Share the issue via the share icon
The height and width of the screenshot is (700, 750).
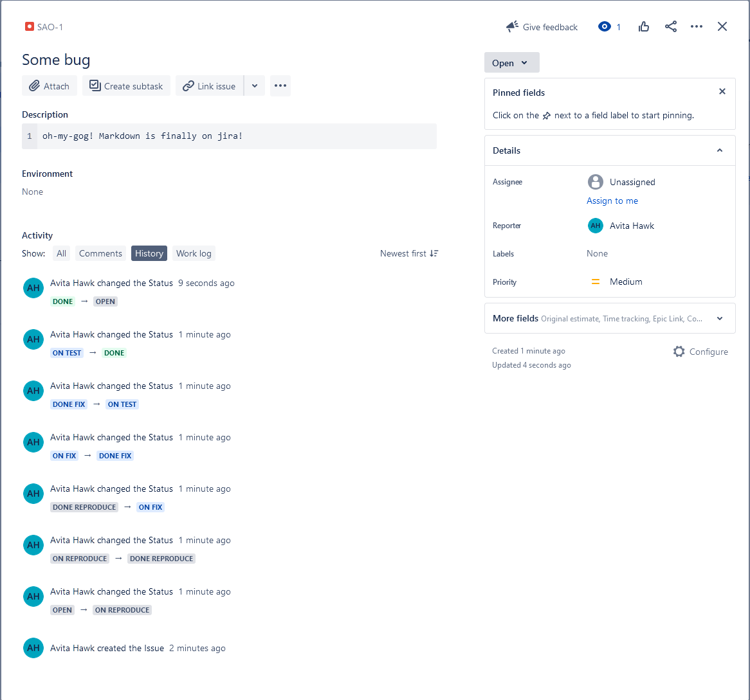tap(671, 26)
